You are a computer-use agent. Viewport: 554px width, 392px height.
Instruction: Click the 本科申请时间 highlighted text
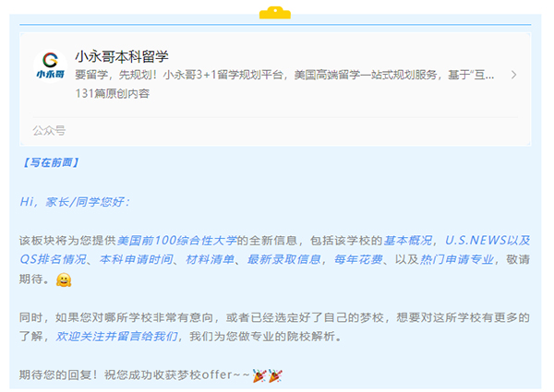[137, 260]
